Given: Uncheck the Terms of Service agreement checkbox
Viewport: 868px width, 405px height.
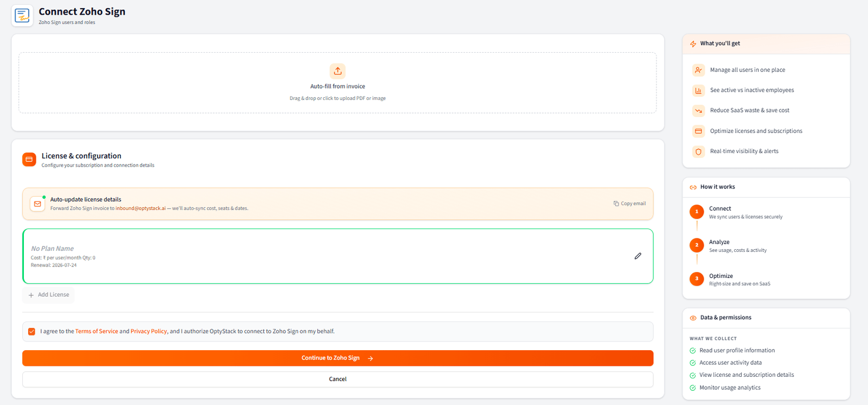Looking at the screenshot, I should tap(31, 332).
